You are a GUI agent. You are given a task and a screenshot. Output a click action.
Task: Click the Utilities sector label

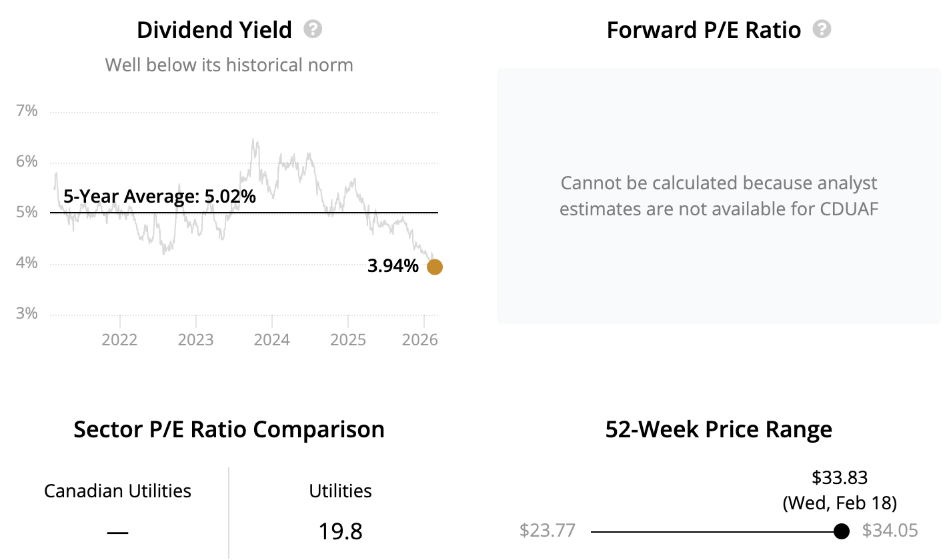pos(340,491)
